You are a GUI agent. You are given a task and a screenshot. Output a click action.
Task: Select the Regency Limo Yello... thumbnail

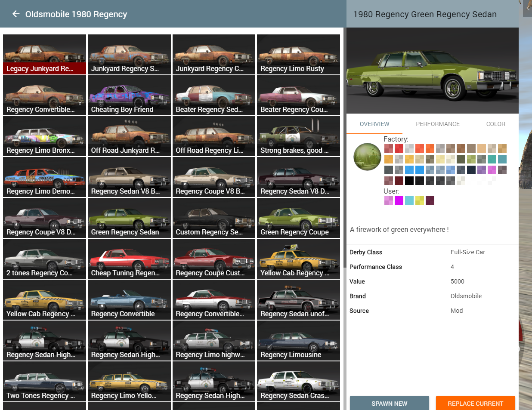tap(129, 381)
